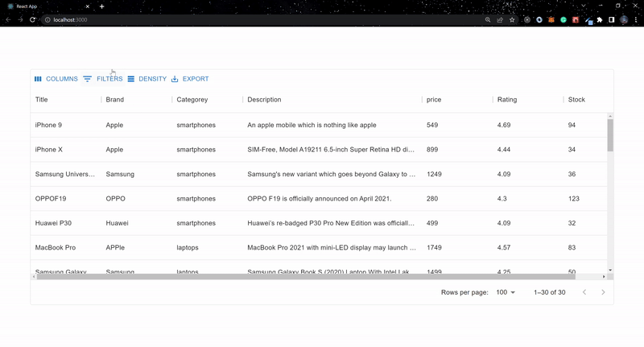Sort by price column header
Screen dimensions: 644x347
click(x=434, y=99)
